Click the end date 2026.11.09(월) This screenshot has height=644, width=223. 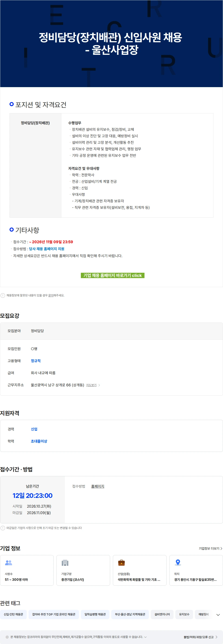39,513
